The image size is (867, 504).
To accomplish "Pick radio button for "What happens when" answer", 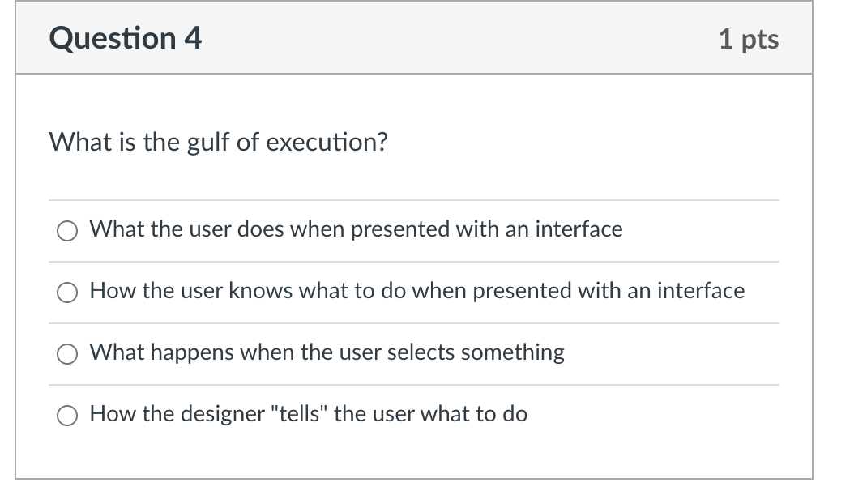I will (66, 354).
